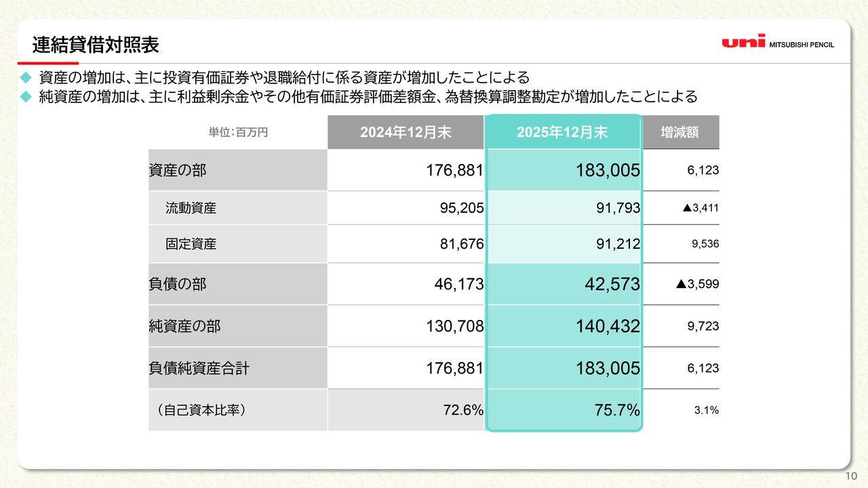The height and width of the screenshot is (488, 868).
Task: Click the 9,536 change value for 固定資産
Action: 705,244
